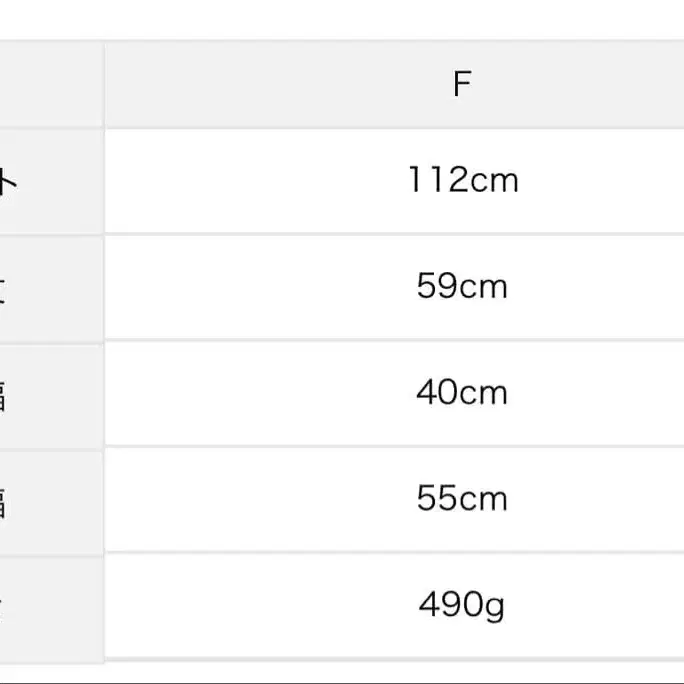This screenshot has height=684, width=684.
Task: Click the row label beside 490g
Action: click(6, 605)
